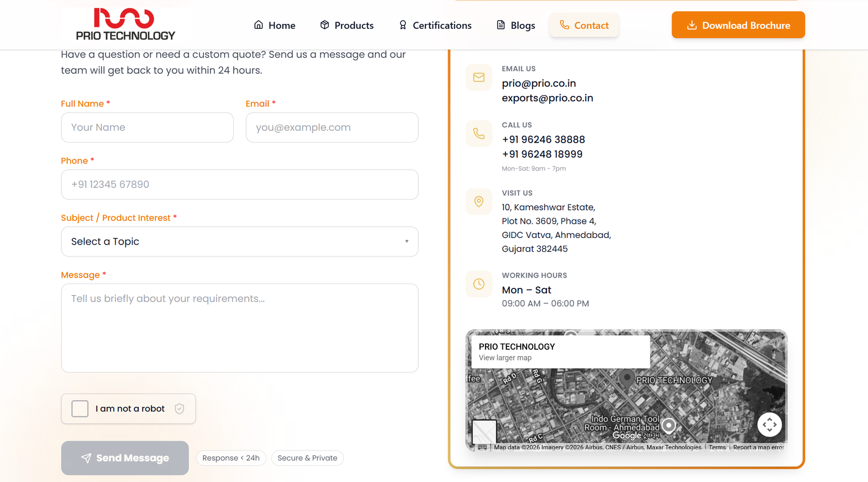Screen dimensions: 868x482
Task: Click the clock icon beside Working Hours
Action: [478, 284]
